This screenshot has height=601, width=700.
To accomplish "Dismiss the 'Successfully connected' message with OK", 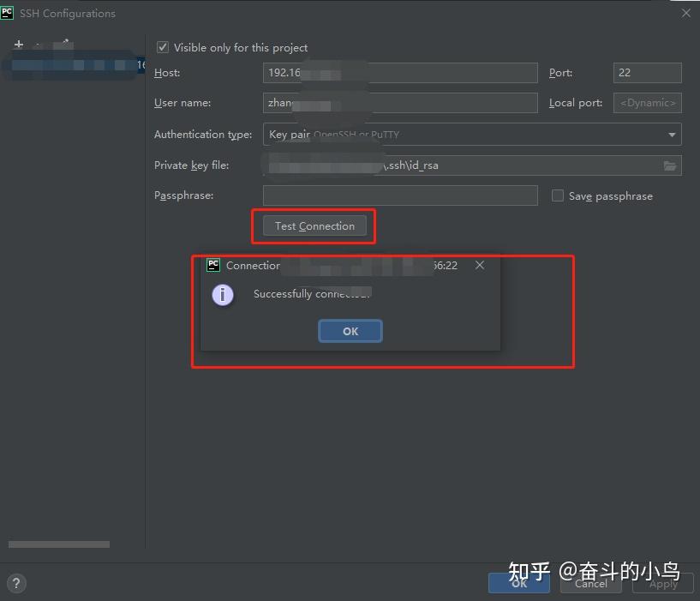I will pyautogui.click(x=350, y=331).
